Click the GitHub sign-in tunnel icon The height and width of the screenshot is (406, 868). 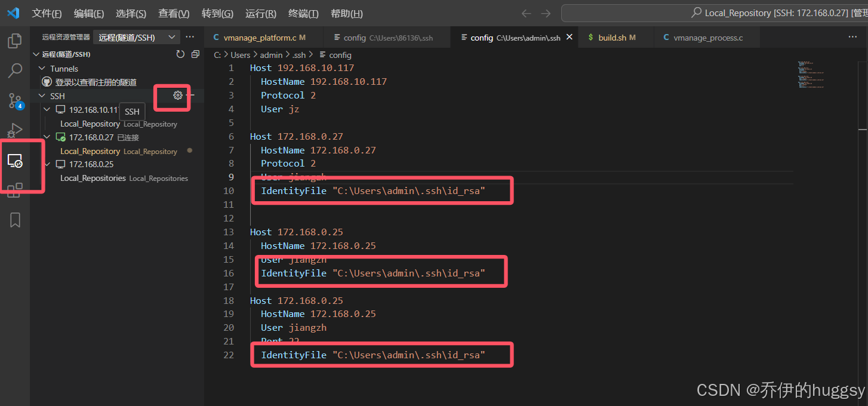[47, 82]
